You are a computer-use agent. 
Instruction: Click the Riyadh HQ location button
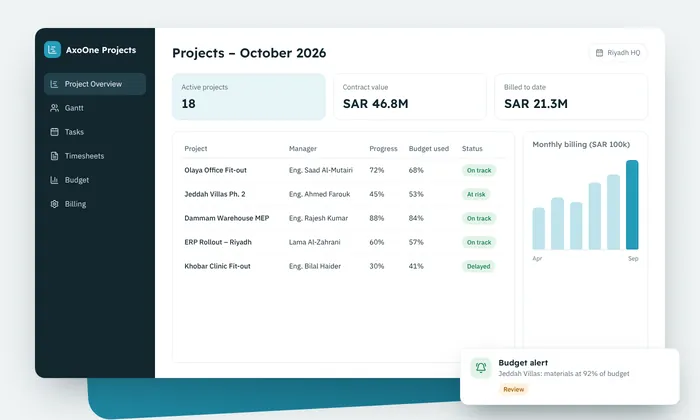click(618, 53)
